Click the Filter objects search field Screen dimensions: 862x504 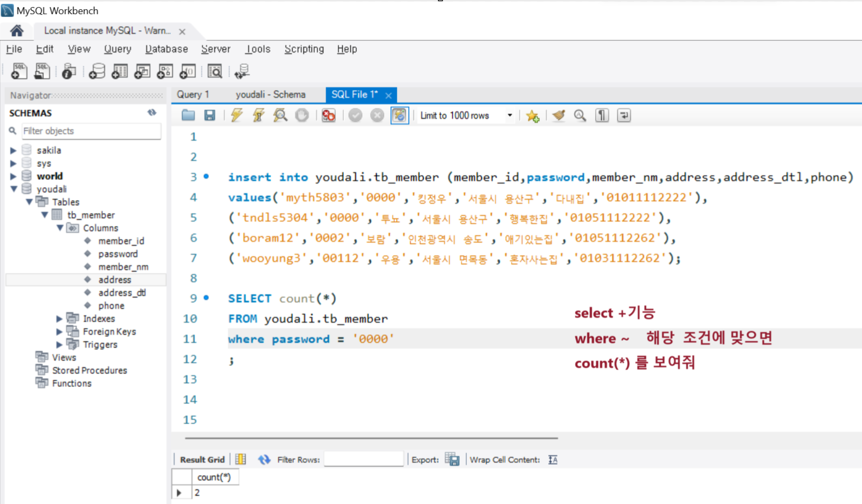(x=91, y=131)
